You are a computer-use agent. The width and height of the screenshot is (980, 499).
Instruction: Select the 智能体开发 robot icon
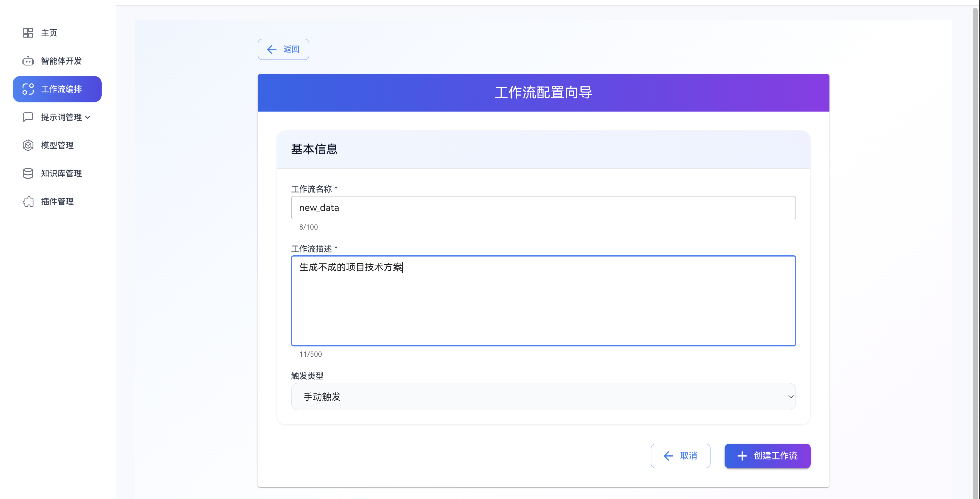point(28,61)
